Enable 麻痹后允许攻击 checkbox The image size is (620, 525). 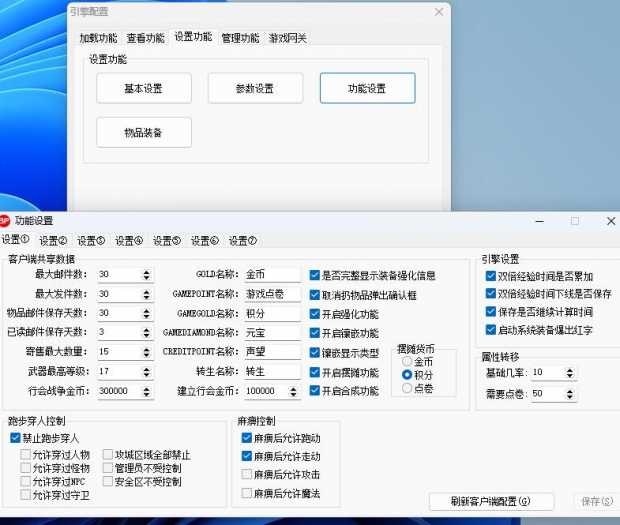[x=247, y=475]
